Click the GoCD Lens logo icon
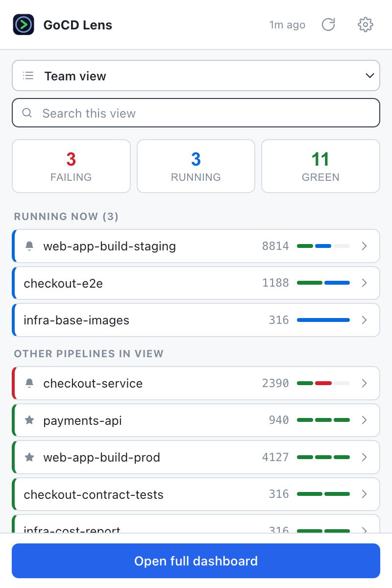The width and height of the screenshot is (392, 588). click(24, 24)
